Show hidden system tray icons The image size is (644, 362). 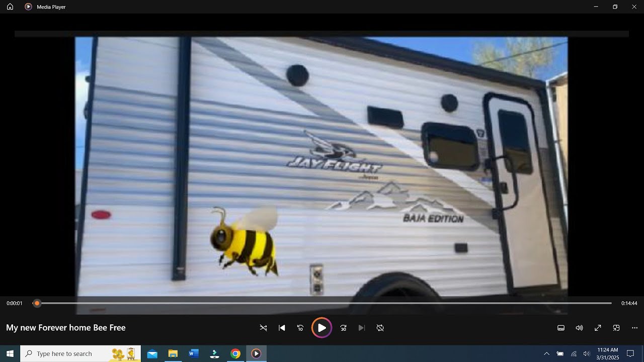[x=546, y=353]
